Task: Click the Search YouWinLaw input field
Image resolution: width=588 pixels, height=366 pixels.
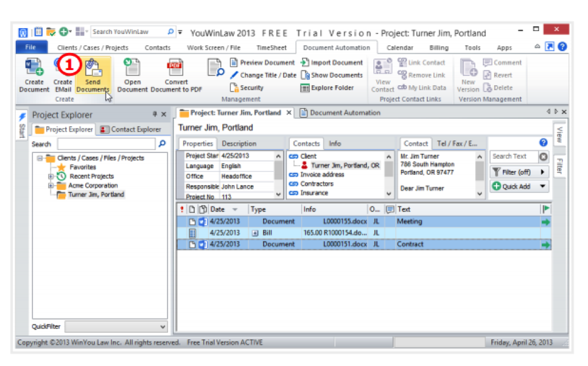Action: point(128,32)
